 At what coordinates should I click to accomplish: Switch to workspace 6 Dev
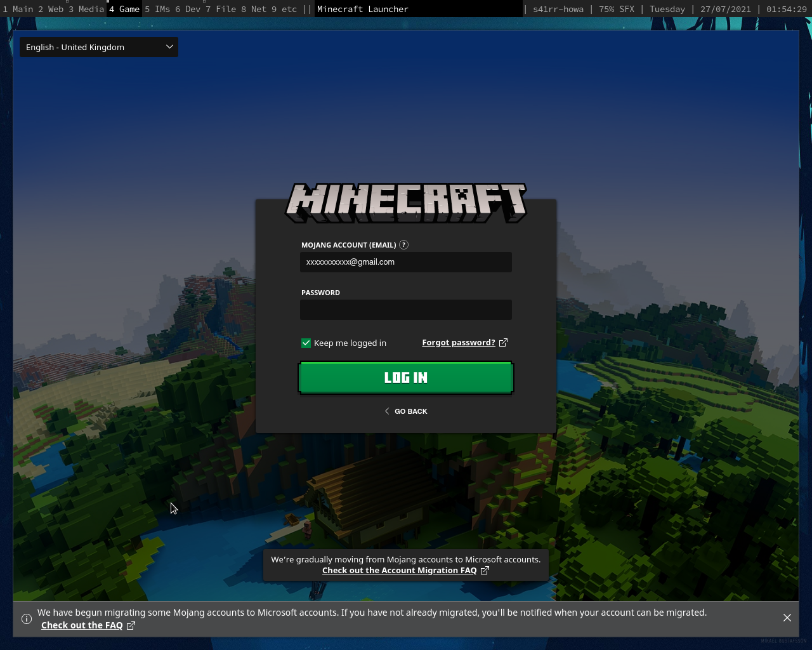click(188, 9)
